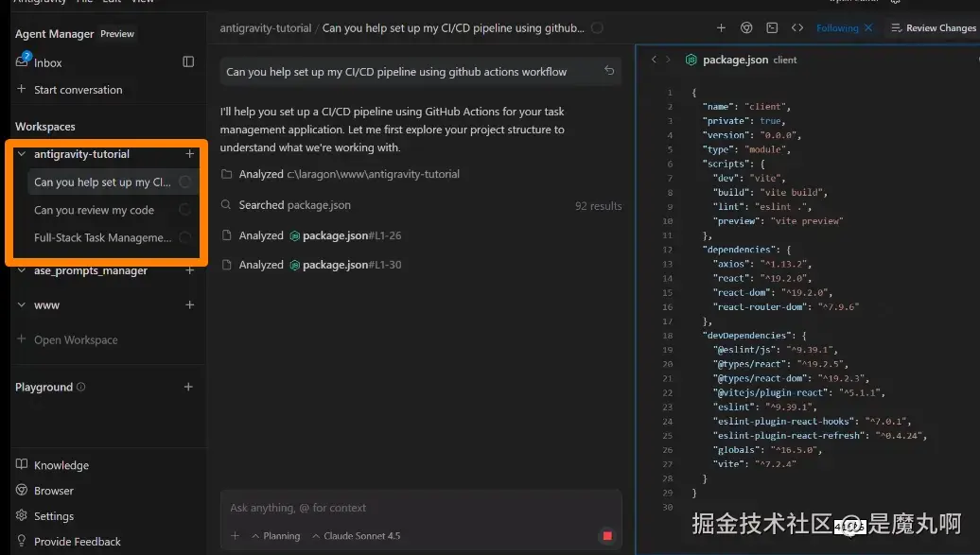The width and height of the screenshot is (980, 555).
Task: Collapse the antigravity-tutorial workspace
Action: 22,154
